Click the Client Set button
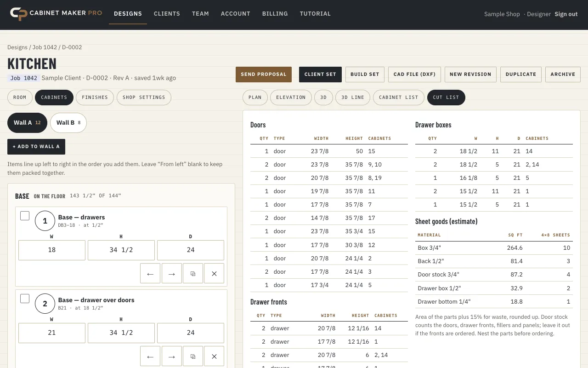588x368 pixels. [x=320, y=75]
